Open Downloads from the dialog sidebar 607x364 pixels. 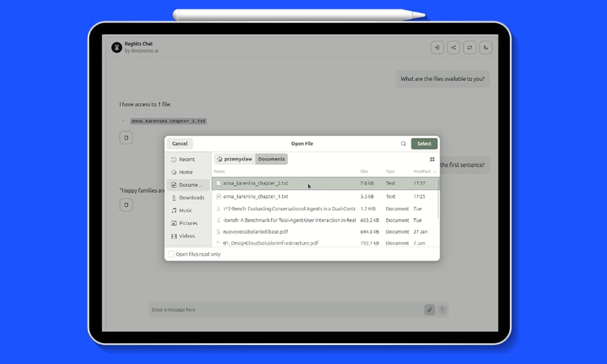pos(189,197)
